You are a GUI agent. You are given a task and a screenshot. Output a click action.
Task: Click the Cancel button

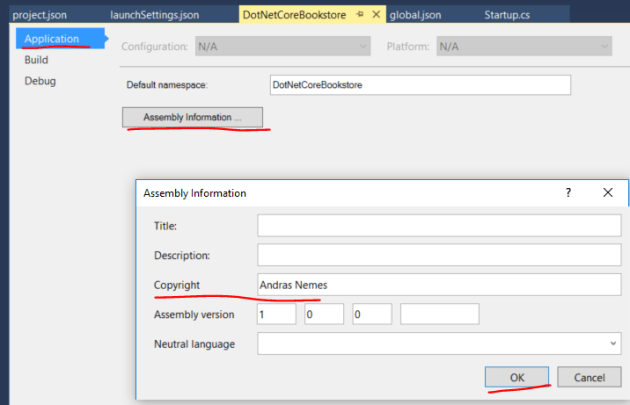[589, 377]
